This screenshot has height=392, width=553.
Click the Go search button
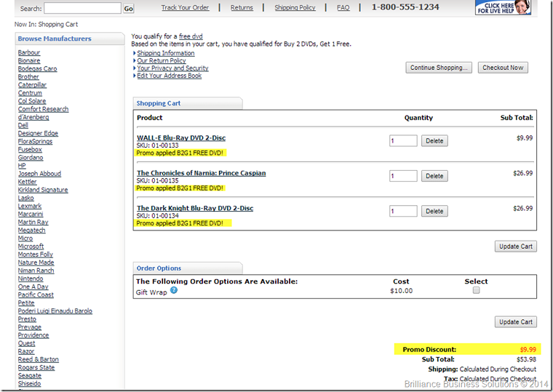tap(128, 9)
